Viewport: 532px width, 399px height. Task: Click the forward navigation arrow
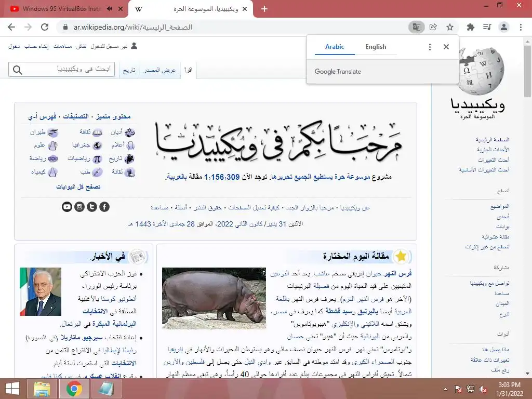pyautogui.click(x=28, y=27)
